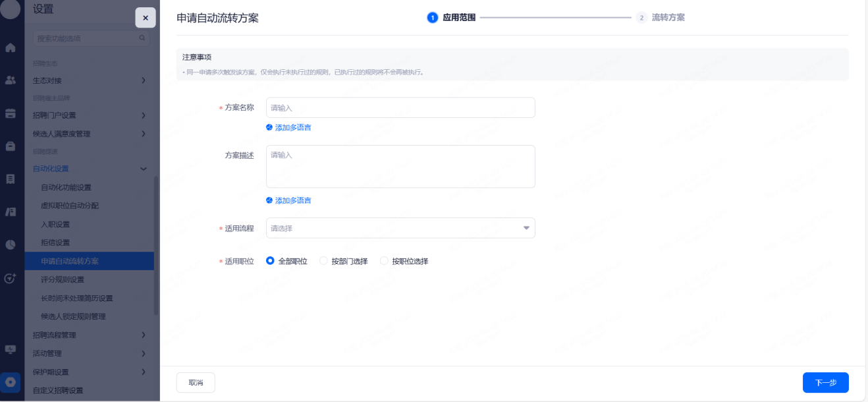
Task: Click the globe icon below 方案名称 field
Action: pos(269,127)
